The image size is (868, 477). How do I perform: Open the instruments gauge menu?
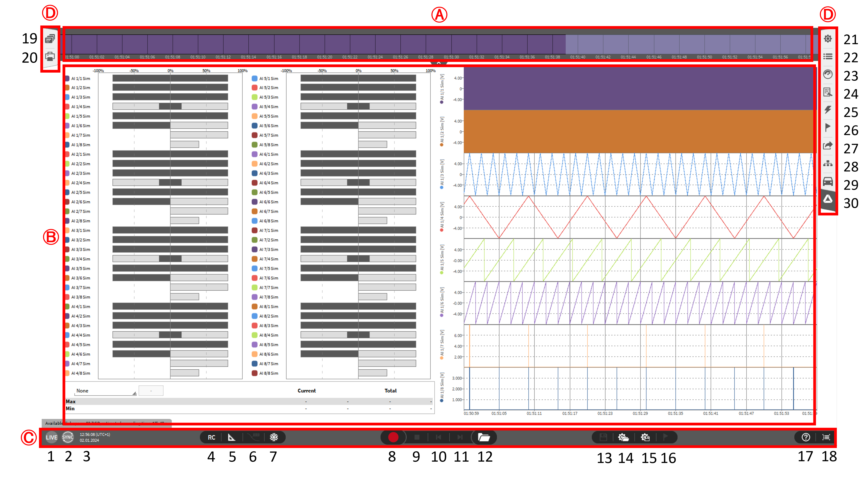827,74
